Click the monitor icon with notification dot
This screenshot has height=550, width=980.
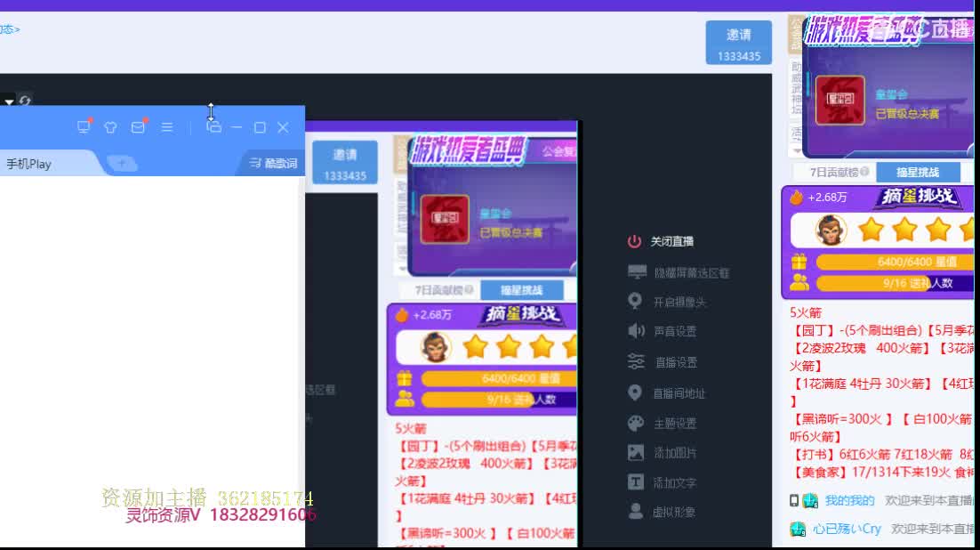coord(84,126)
